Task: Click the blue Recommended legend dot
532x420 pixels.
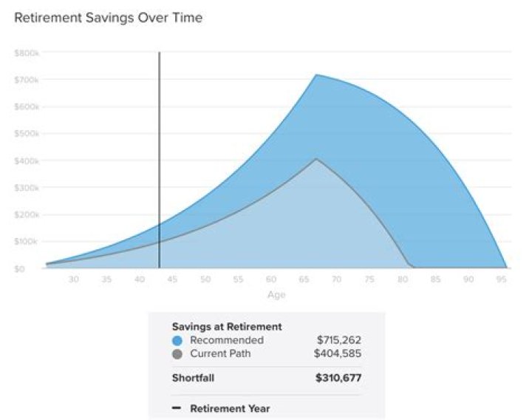Action: point(177,341)
